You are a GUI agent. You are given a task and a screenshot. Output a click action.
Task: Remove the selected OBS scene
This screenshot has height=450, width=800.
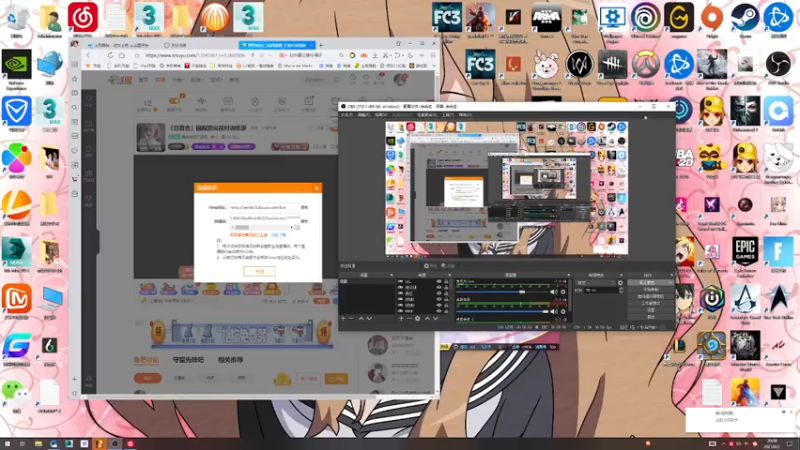[x=351, y=318]
